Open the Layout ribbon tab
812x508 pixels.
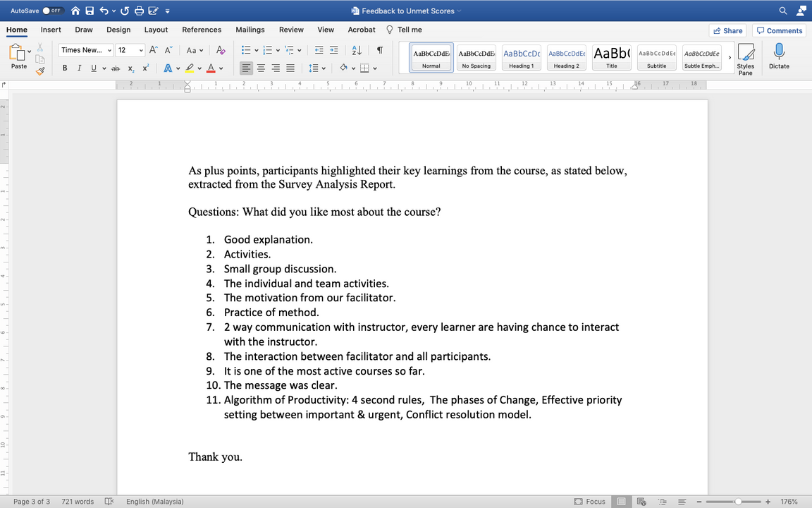pos(156,30)
